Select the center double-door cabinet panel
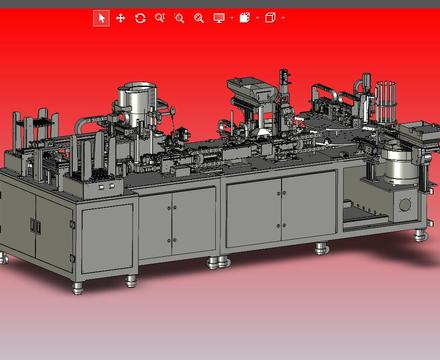Screen dimensions: 440x360 (281, 208)
